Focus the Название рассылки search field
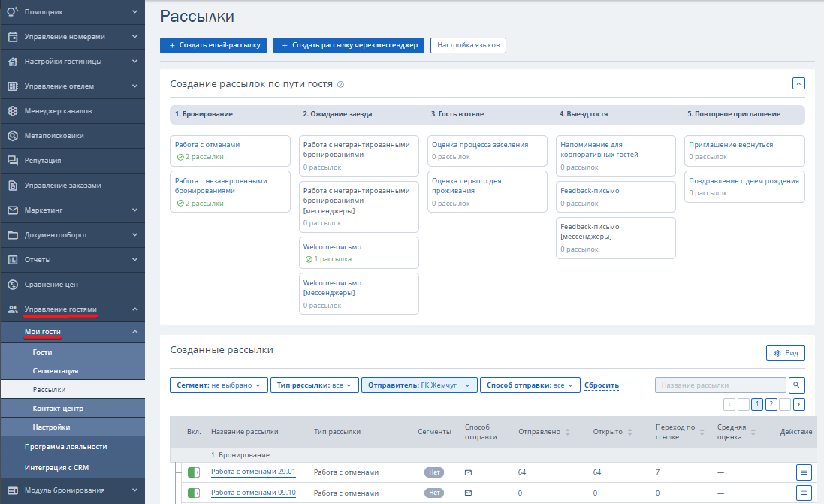Screen dimensions: 824x504 pyautogui.click(x=720, y=385)
